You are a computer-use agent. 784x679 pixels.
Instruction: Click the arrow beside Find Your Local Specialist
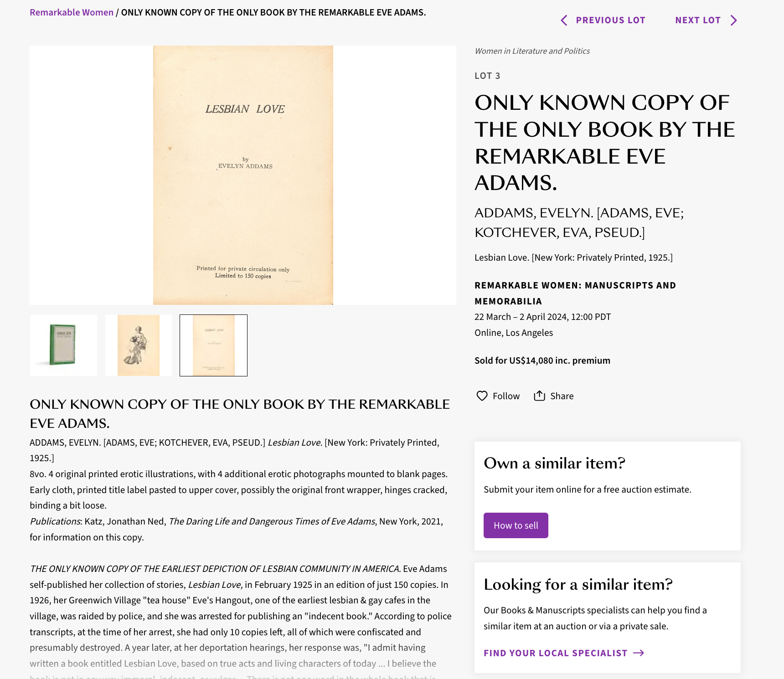click(639, 653)
